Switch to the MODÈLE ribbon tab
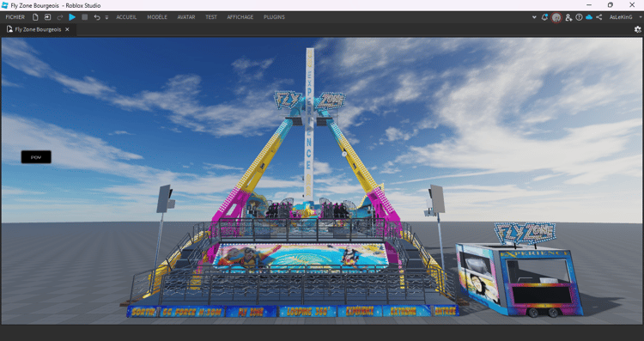The width and height of the screenshot is (644, 341). (157, 17)
